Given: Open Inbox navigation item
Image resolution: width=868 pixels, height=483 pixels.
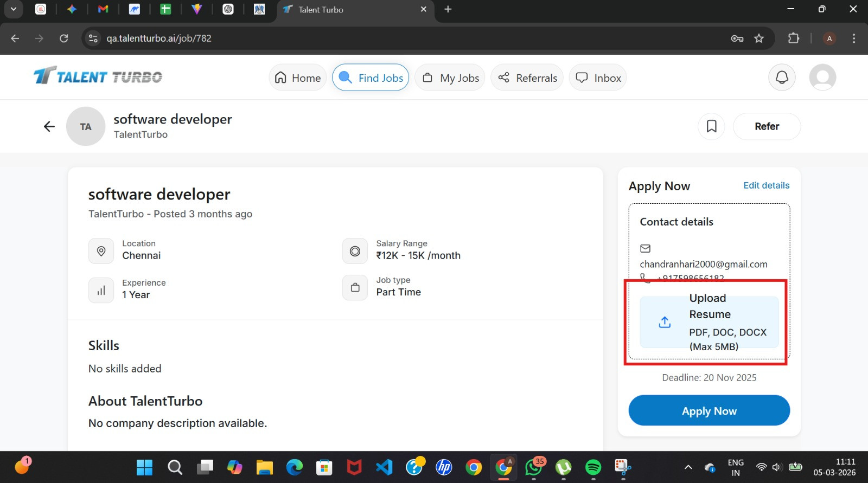Looking at the screenshot, I should [x=598, y=78].
